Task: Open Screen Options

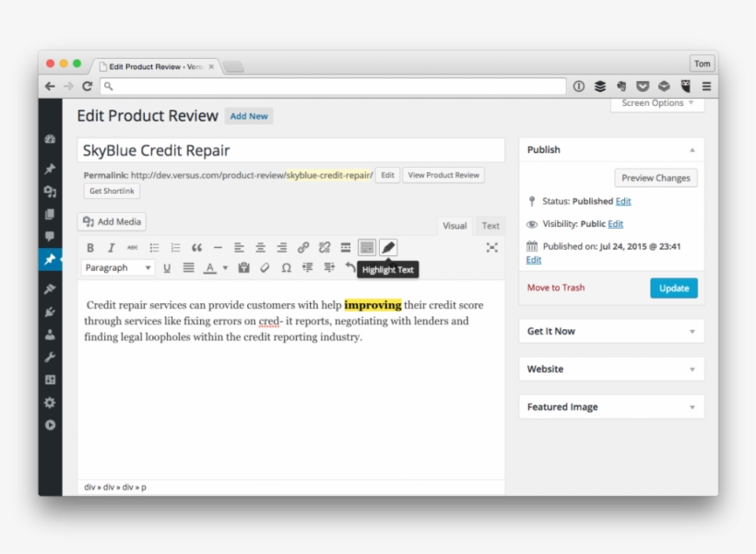Action: [x=656, y=103]
